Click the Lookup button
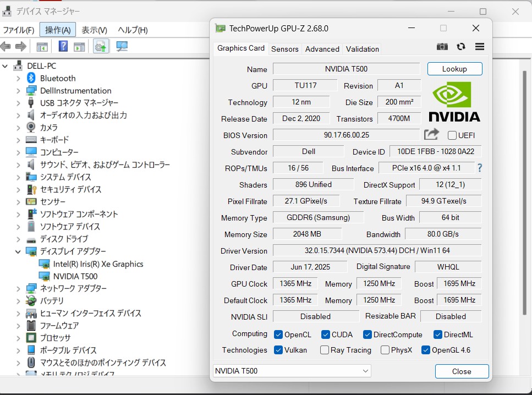This screenshot has width=532, height=395. click(454, 69)
